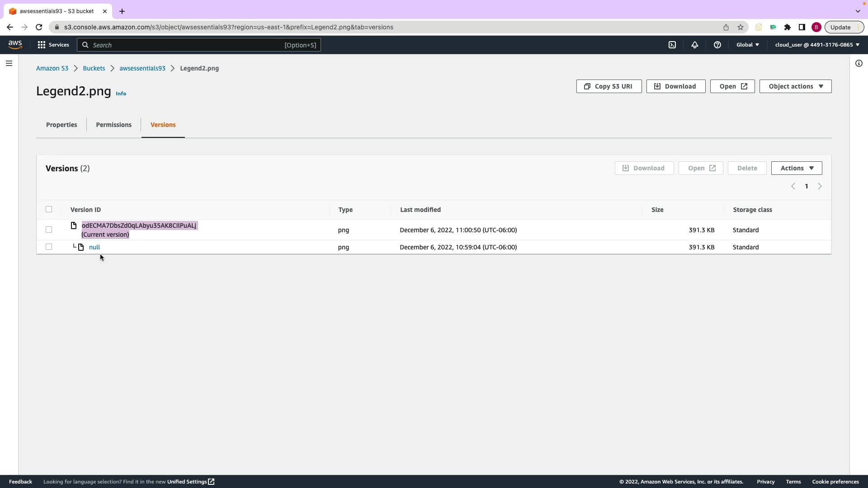Viewport: 868px width, 488px height.
Task: Reload the page in browser
Action: pyautogui.click(x=39, y=27)
